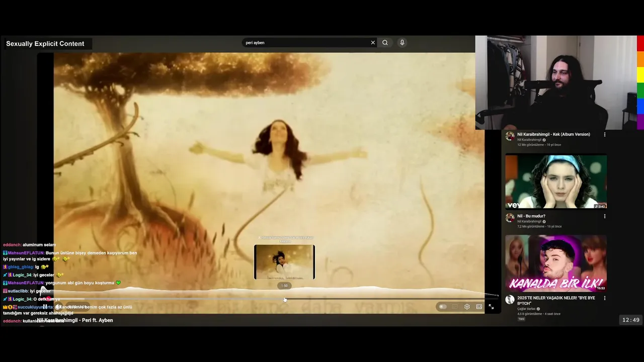Open 'Nil Karaibrahimgil - Kek (Album Version)' title

coord(553,134)
